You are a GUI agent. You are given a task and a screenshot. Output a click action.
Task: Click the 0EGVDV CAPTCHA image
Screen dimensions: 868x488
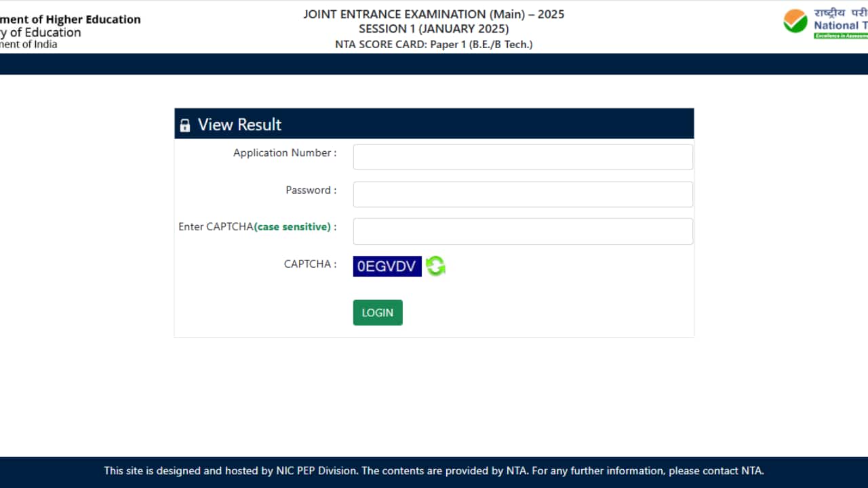387,266
